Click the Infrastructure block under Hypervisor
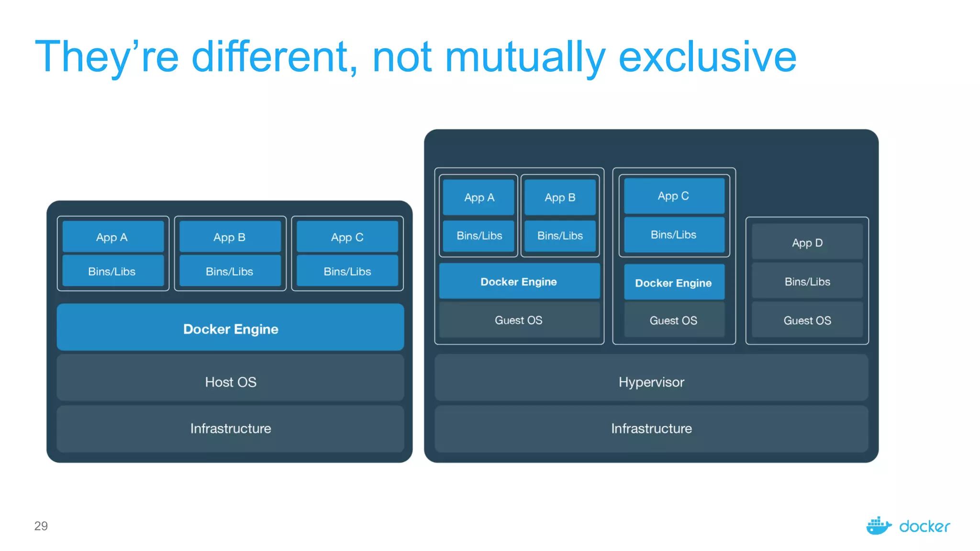980x551 pixels. [651, 428]
